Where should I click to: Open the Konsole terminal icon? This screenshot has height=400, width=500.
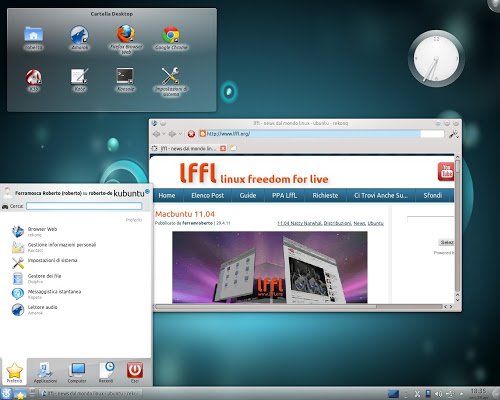tap(125, 80)
